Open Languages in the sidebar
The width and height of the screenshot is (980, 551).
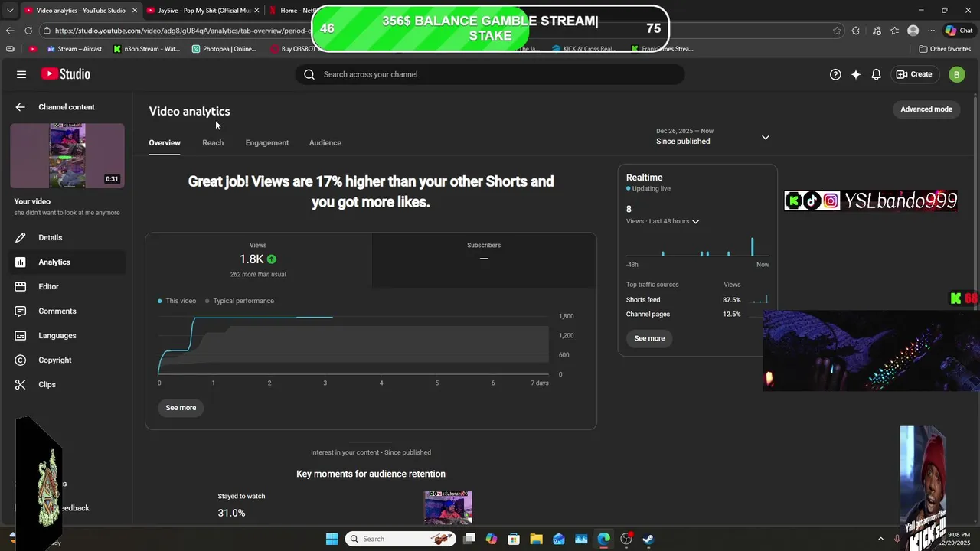click(67, 335)
